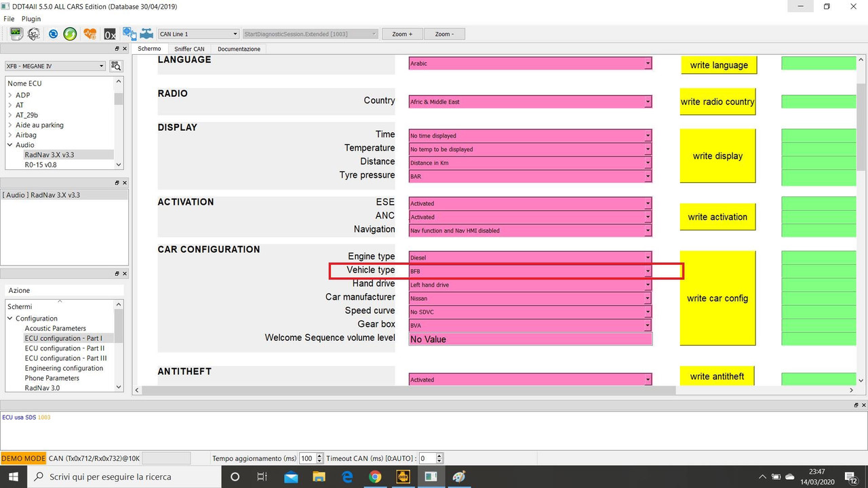Click the Windows taskbar search box

[x=125, y=477]
